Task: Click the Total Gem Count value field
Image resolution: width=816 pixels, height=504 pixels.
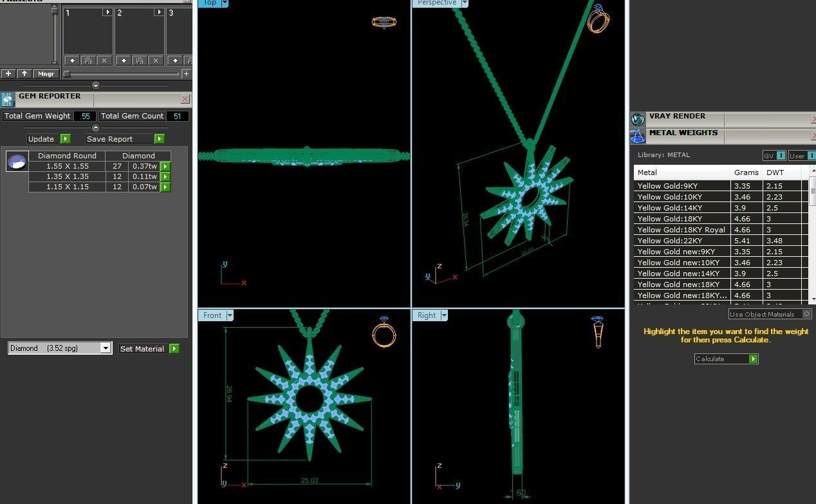Action: (x=178, y=116)
